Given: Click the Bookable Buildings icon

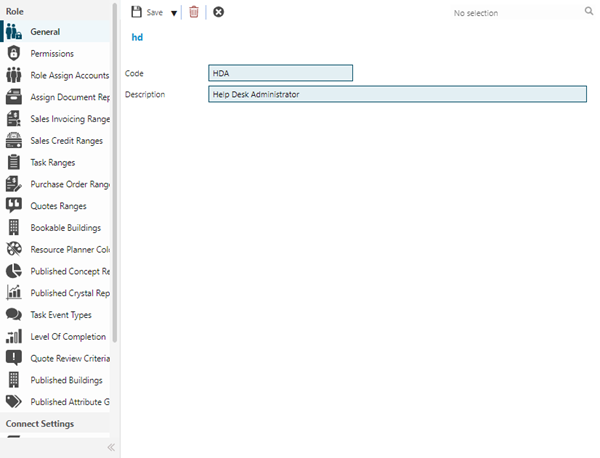Looking at the screenshot, I should [x=14, y=228].
